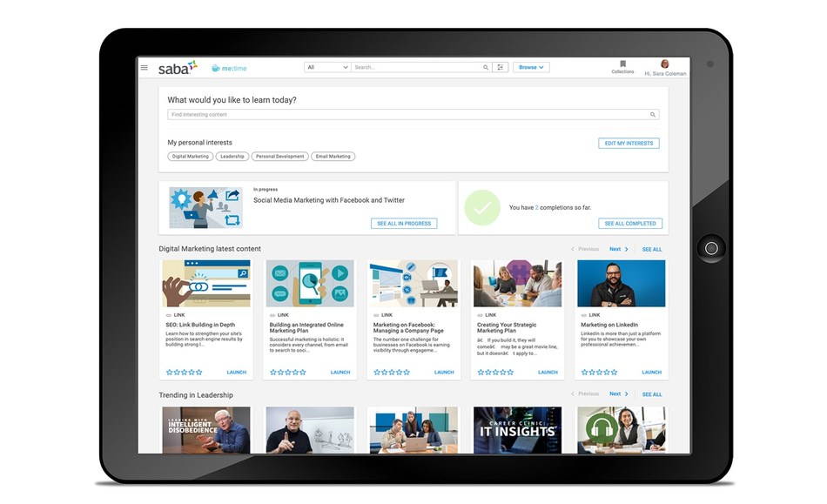Click SEE ALL under Trending in Leadership
Image resolution: width=827 pixels, height=504 pixels.
(x=652, y=394)
